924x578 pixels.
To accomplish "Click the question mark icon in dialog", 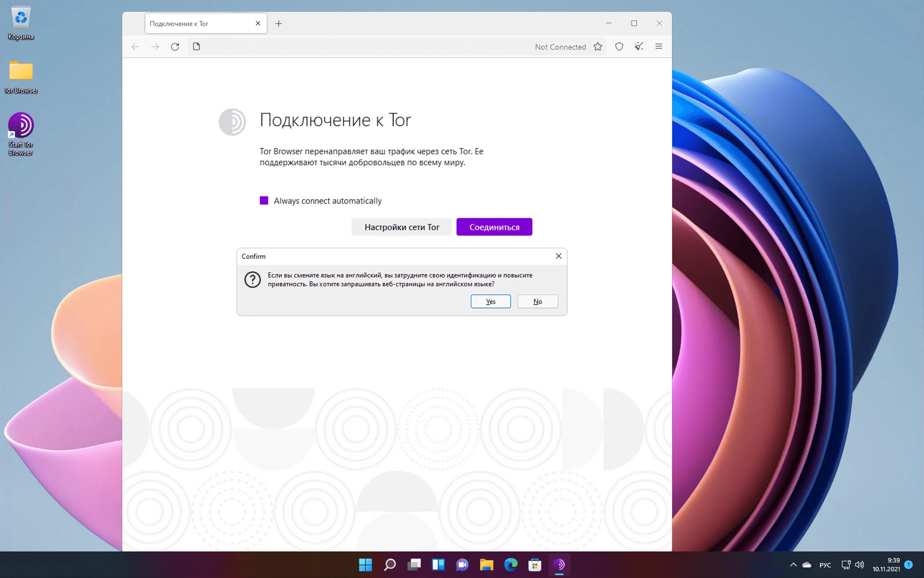I will (x=252, y=280).
